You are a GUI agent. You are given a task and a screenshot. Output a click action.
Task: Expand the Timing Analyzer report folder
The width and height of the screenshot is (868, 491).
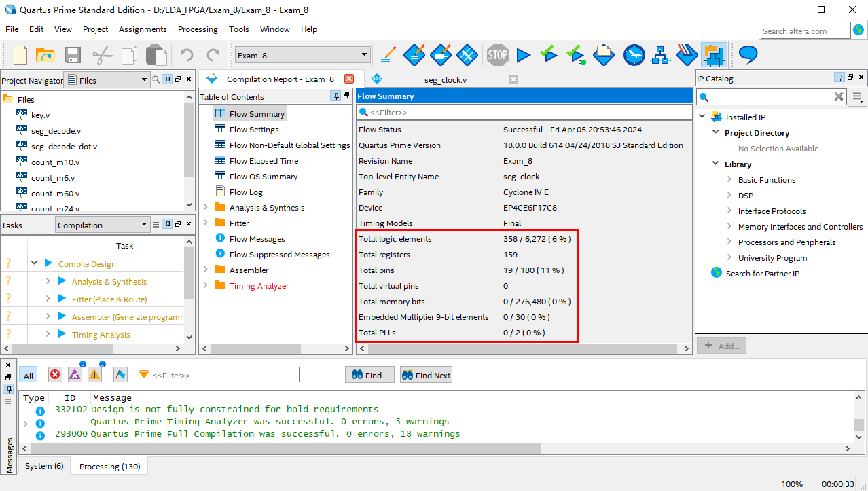206,285
